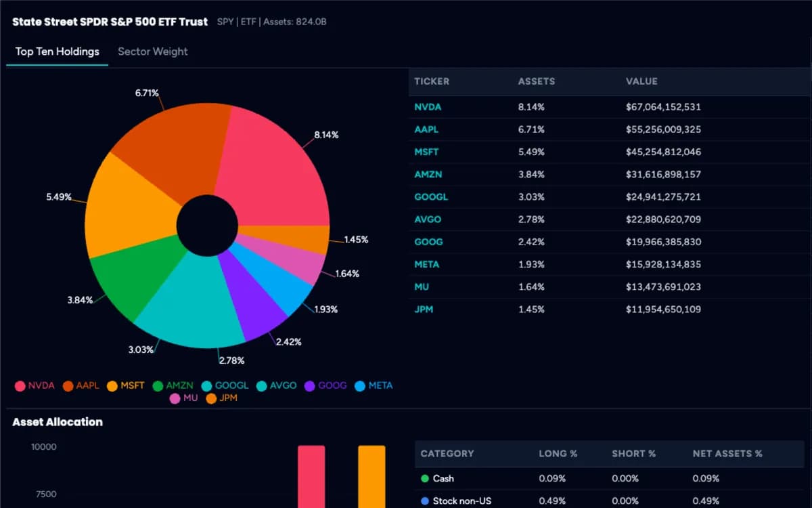Click the META legend entry
812x508 pixels.
coord(374,386)
